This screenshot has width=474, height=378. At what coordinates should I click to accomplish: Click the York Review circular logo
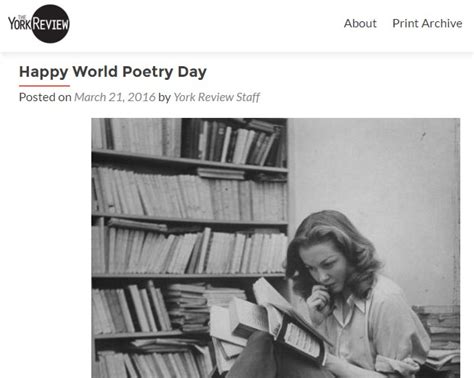coord(39,24)
